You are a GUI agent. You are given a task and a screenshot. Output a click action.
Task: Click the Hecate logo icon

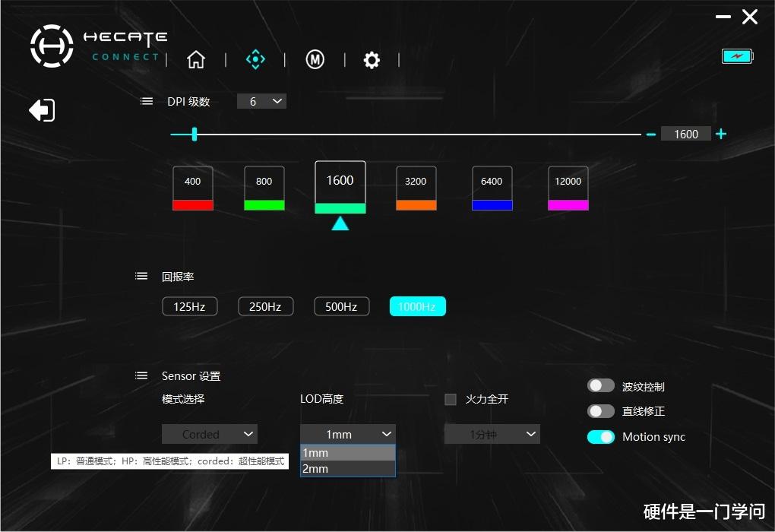[52, 46]
